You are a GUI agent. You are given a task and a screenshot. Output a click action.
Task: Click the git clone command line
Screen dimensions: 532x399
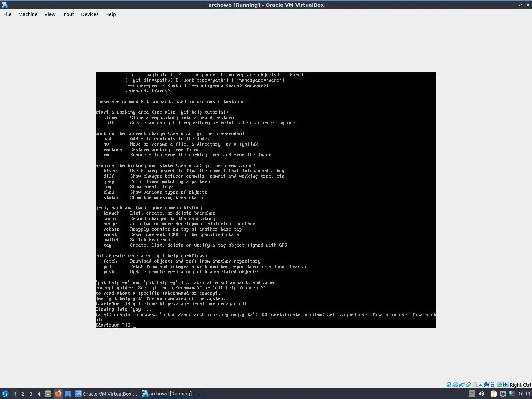coord(172,304)
